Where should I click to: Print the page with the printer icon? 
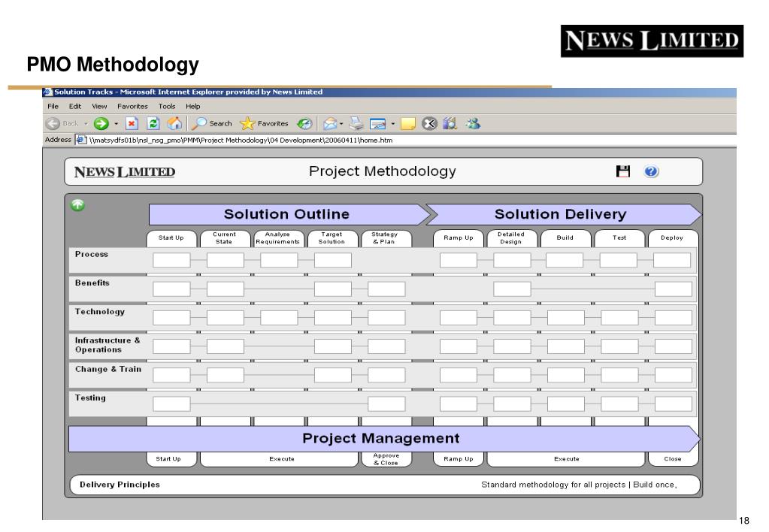[356, 123]
